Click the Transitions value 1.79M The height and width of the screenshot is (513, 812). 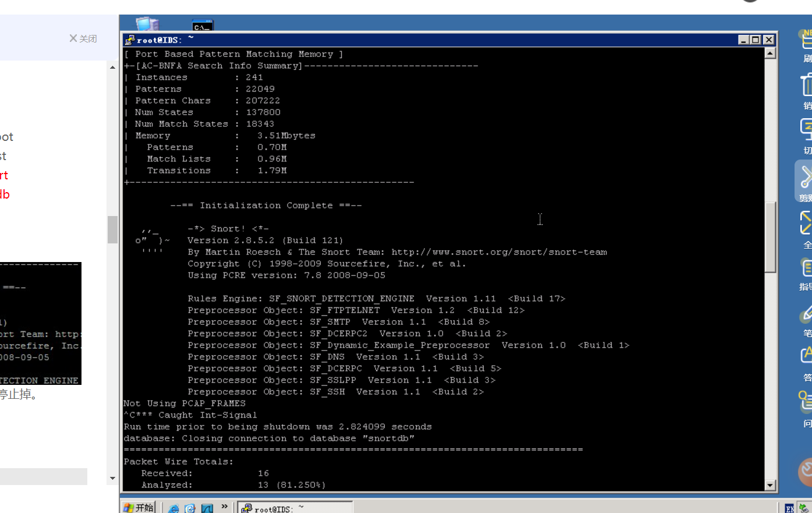[x=272, y=171]
